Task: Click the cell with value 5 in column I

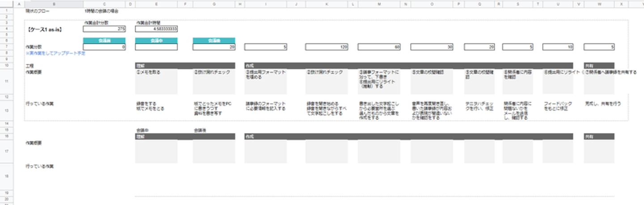Action: pyautogui.click(x=266, y=46)
